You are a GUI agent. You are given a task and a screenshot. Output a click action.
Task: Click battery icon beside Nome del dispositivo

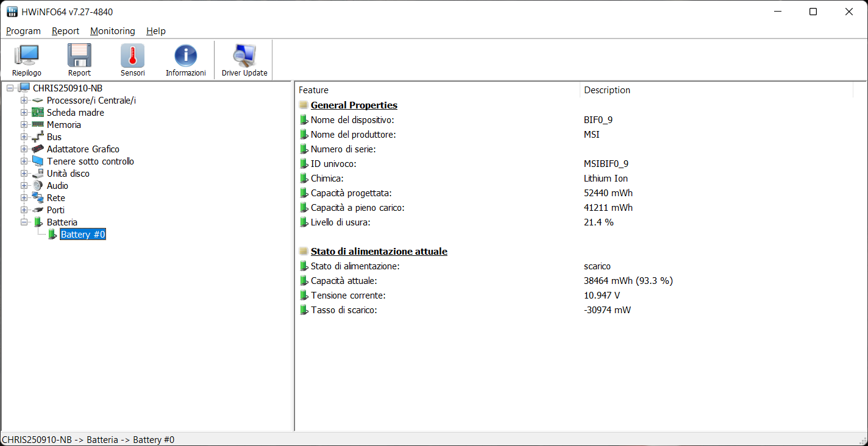pos(304,120)
